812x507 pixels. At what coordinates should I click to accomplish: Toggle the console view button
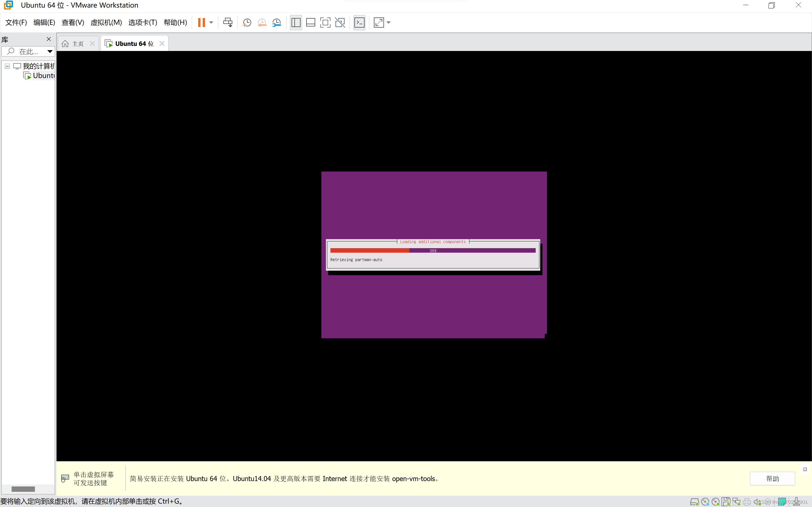359,23
